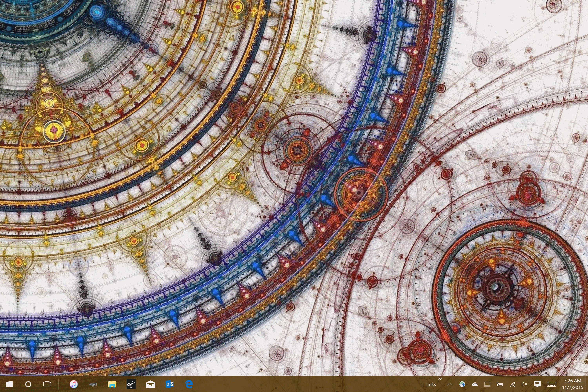The height and width of the screenshot is (392, 588).
Task: Open battery power status icon
Action: (x=499, y=384)
